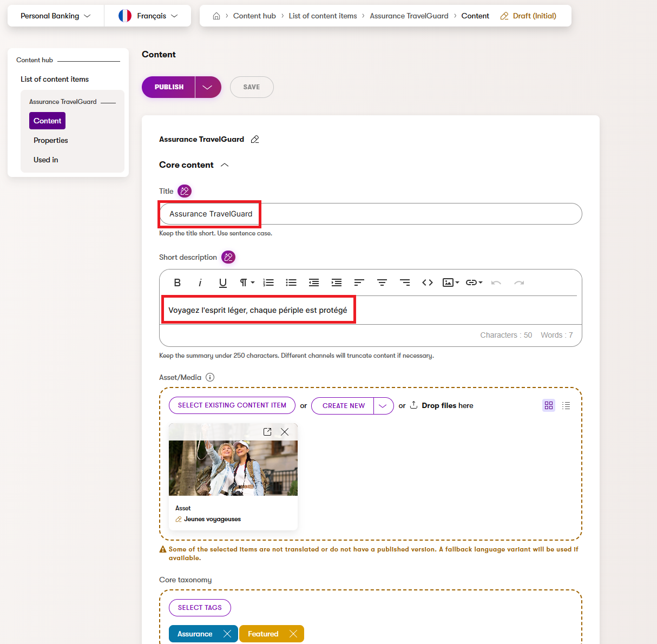Click Select Existing Content Item
Screen dimensions: 657x644
[x=232, y=405]
